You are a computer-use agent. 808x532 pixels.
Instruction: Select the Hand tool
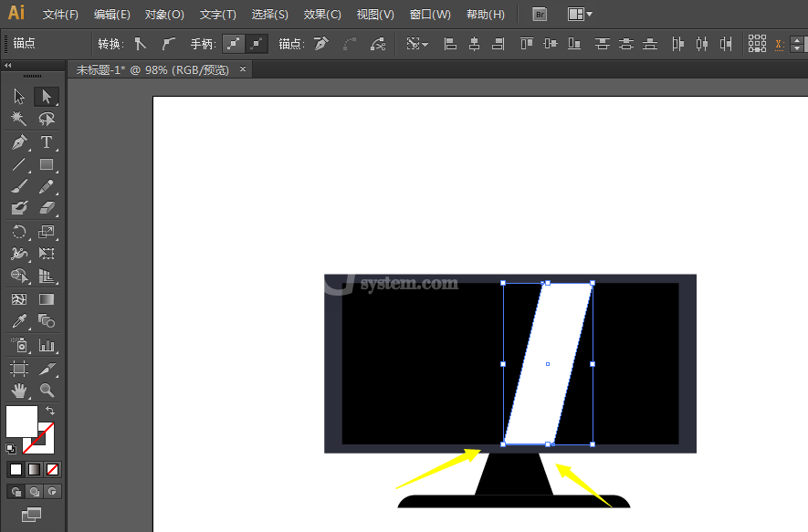click(x=19, y=391)
